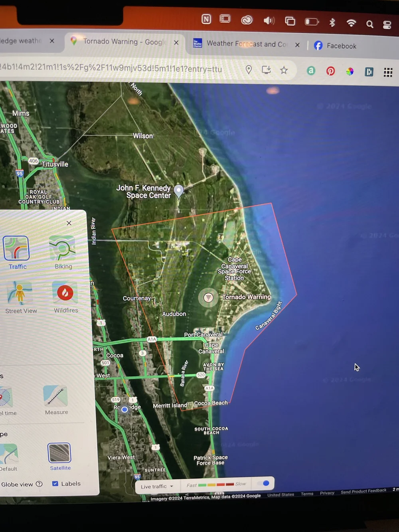Open the Globe view help icon

(39, 484)
